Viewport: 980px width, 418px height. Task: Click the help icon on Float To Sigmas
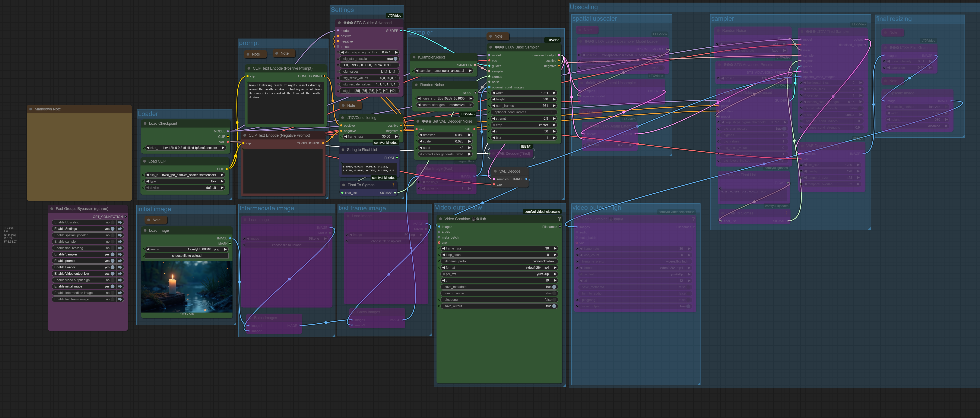393,185
